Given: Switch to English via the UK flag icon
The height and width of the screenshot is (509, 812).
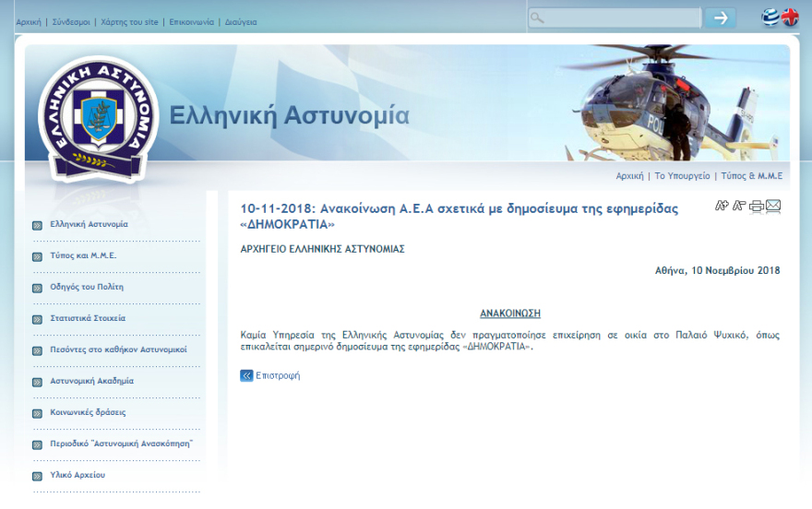Looking at the screenshot, I should coord(790,18).
